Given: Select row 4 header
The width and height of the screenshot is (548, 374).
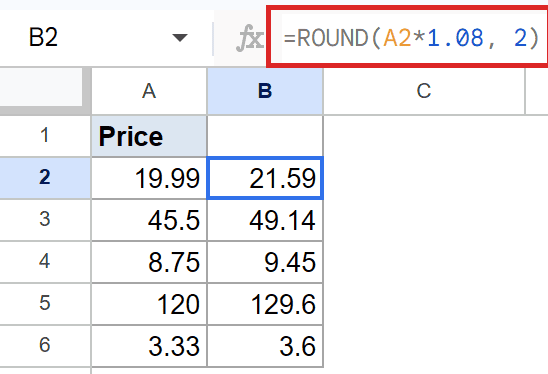Looking at the screenshot, I should [45, 261].
